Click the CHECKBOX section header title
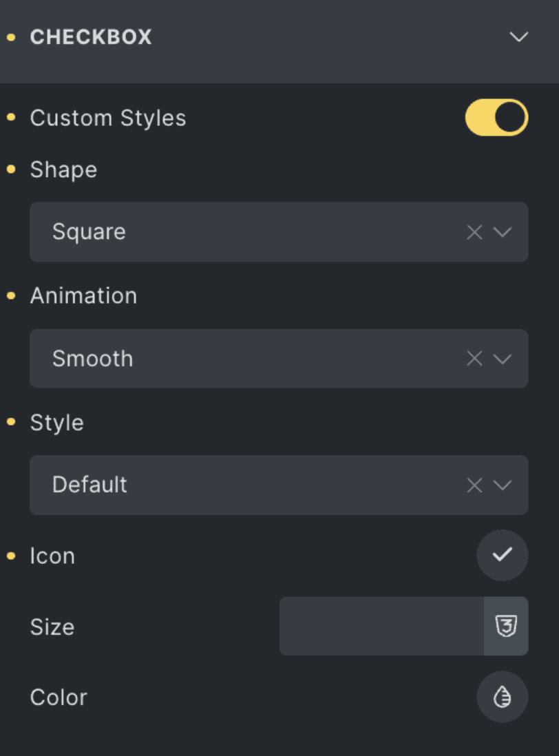559x756 pixels. click(x=91, y=37)
